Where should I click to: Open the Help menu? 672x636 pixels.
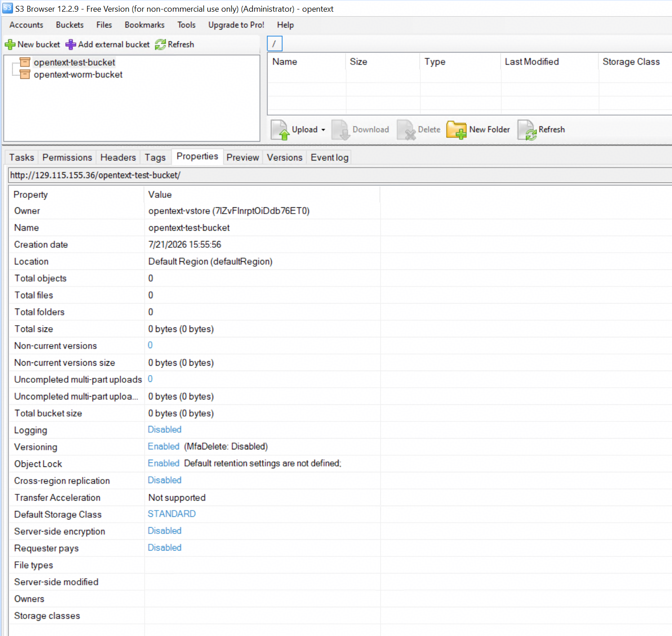(x=285, y=25)
